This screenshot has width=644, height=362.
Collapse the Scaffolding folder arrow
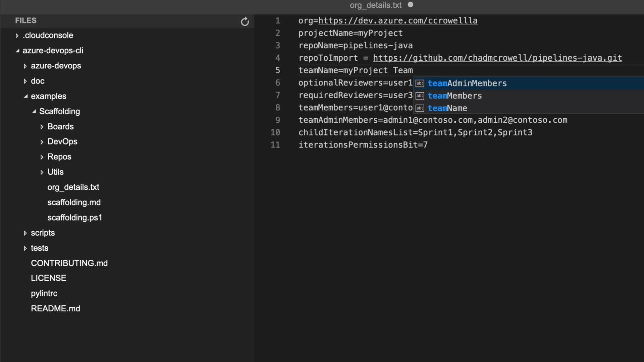coord(34,112)
